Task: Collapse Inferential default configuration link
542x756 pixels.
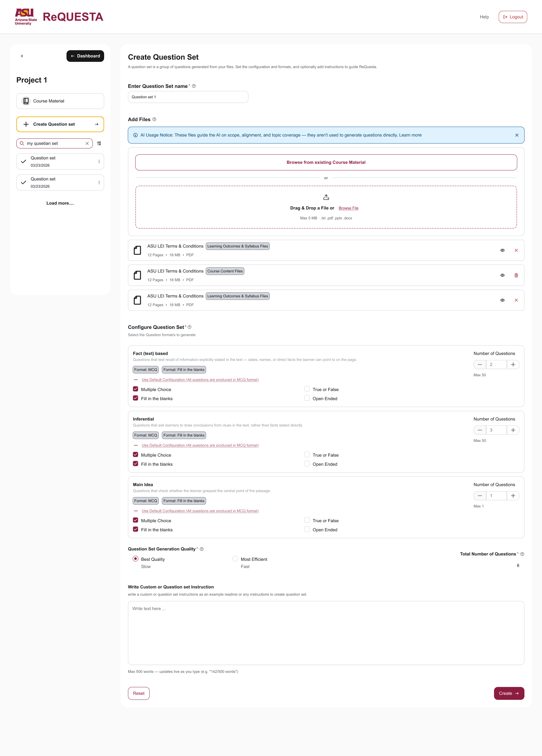Action: pyautogui.click(x=200, y=445)
